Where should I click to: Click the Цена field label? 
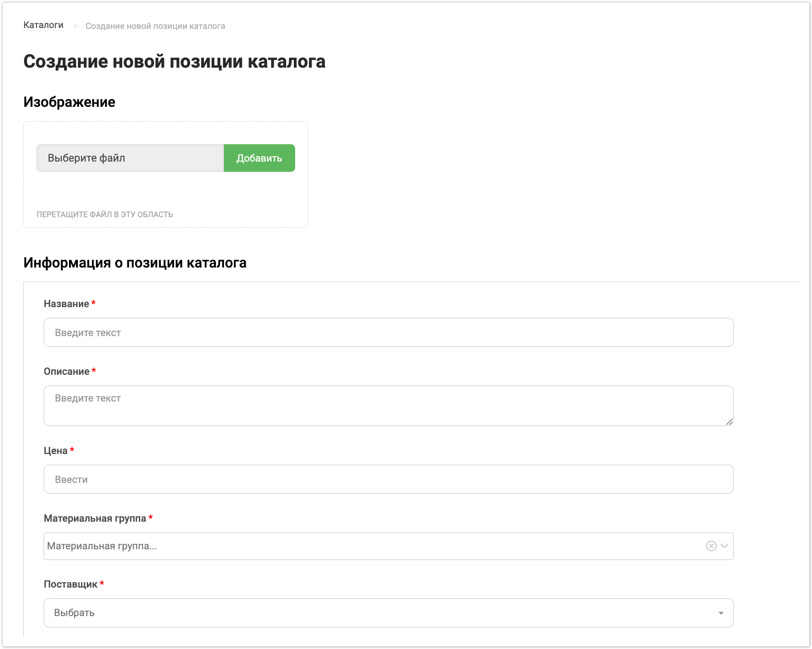55,451
